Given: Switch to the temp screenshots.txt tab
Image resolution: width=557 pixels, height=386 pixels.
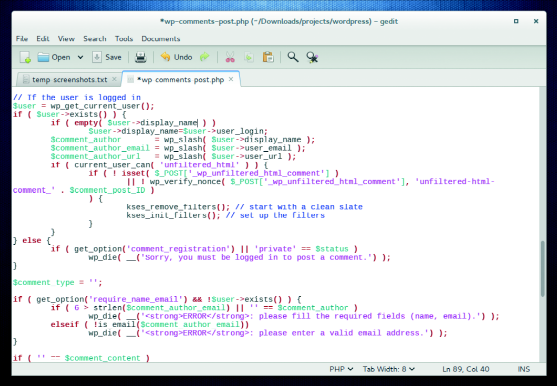Looking at the screenshot, I should (x=69, y=80).
